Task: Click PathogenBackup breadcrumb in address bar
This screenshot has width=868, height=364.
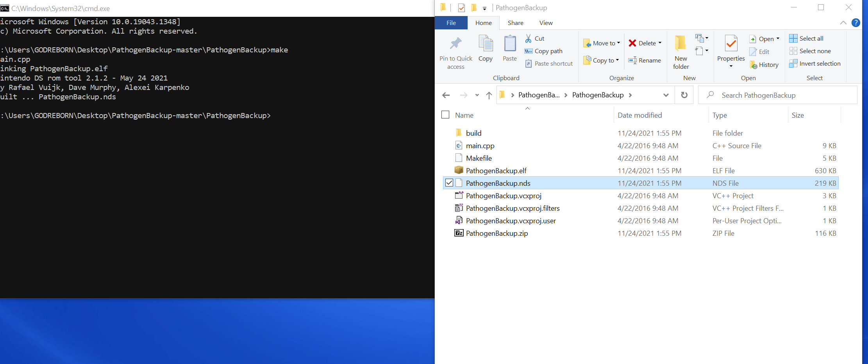Action: (598, 95)
